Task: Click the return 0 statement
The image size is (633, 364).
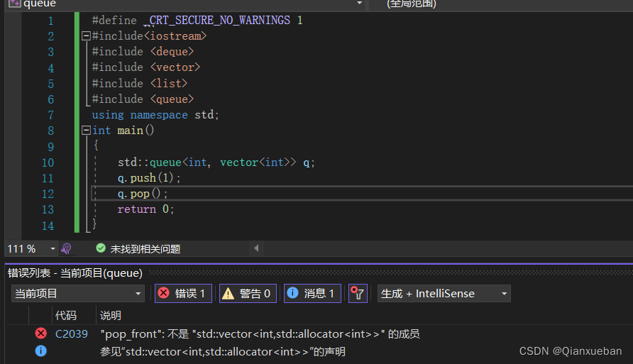Action: (x=145, y=209)
